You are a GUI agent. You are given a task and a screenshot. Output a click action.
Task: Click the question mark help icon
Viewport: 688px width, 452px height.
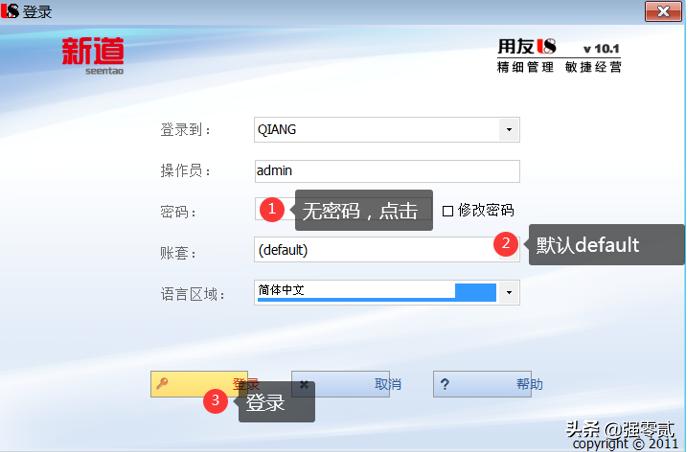(444, 384)
